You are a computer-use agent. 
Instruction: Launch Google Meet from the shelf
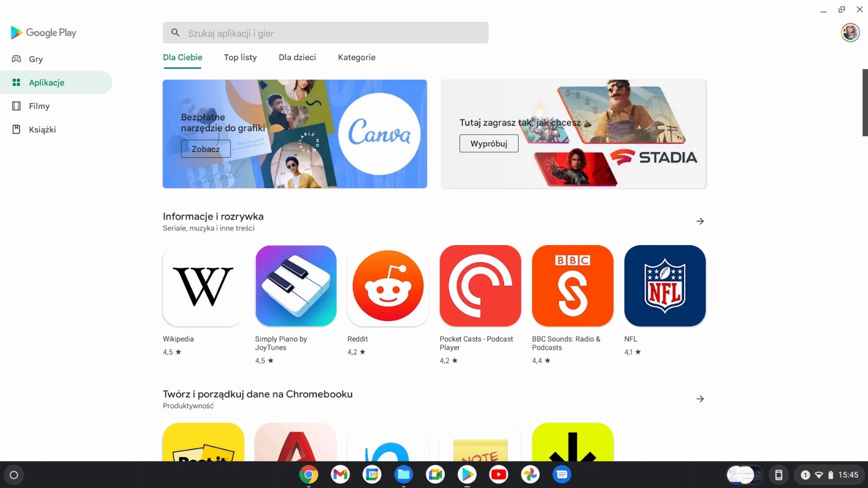(435, 475)
